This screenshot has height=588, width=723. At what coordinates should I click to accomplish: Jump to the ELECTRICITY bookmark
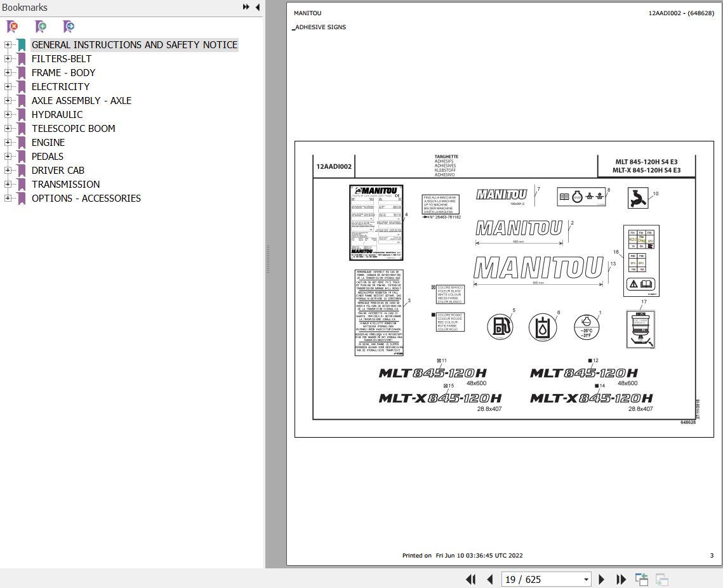point(60,87)
